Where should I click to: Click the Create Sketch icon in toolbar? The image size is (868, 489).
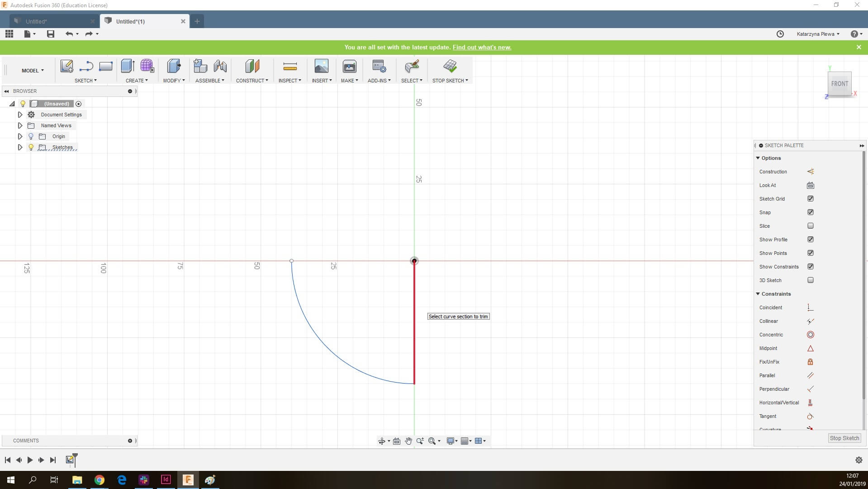[x=66, y=66]
